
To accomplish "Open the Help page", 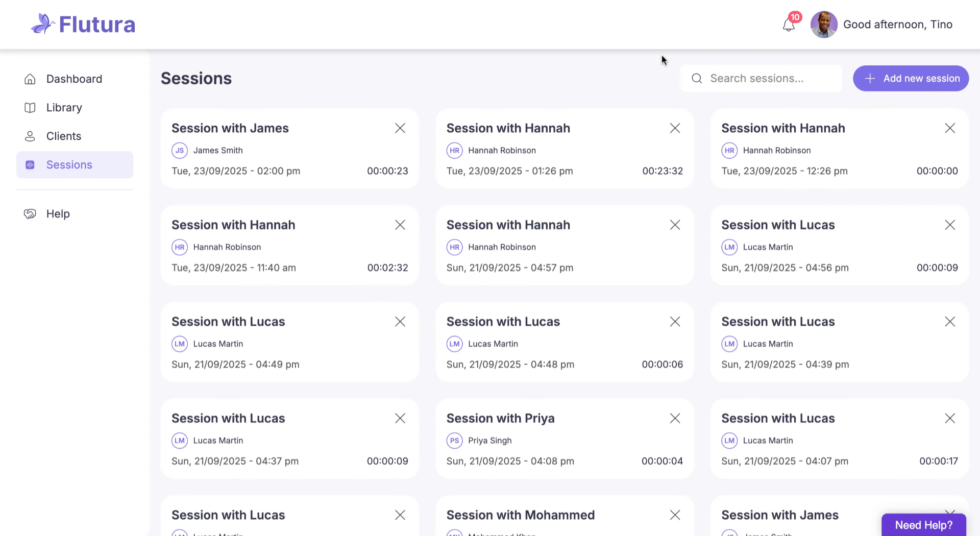I will point(58,214).
